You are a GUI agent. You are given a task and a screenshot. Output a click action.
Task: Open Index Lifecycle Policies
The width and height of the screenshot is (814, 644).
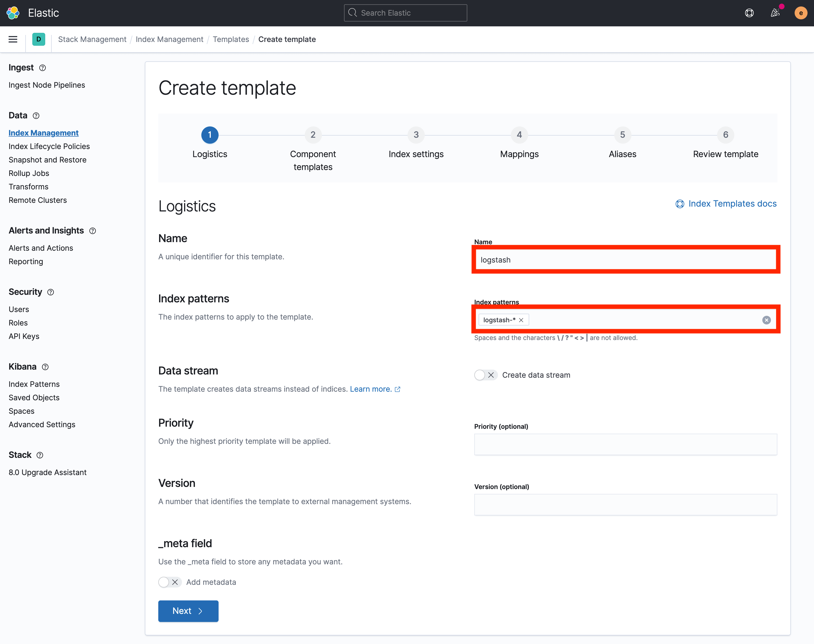(x=49, y=146)
